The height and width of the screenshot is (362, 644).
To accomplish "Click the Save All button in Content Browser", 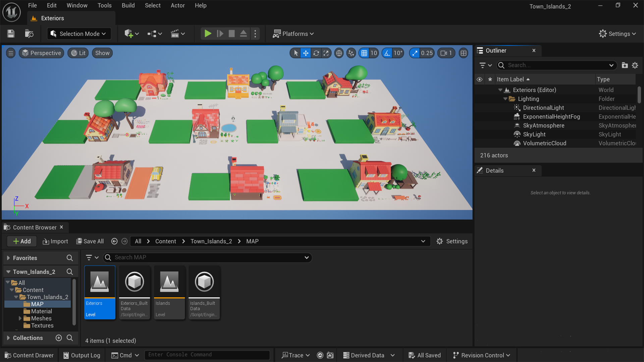I will [90, 241].
